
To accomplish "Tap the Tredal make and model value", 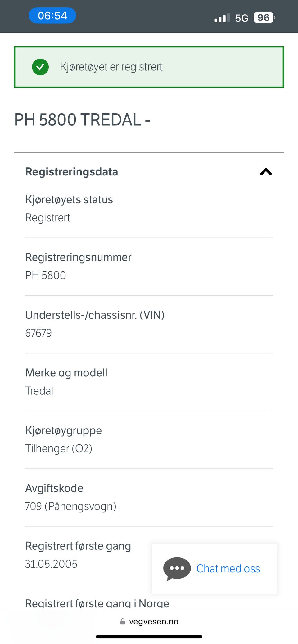I will [x=39, y=391].
